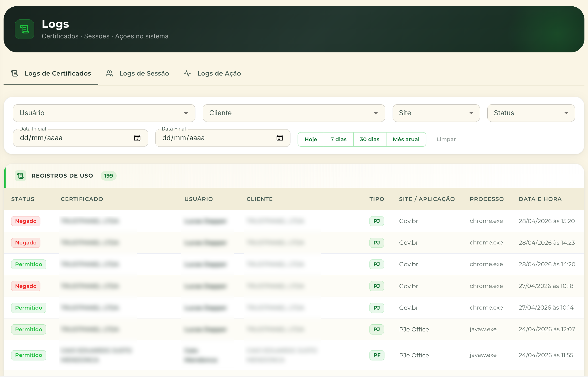Click javaw.exe in the 24/04/2026 11:55 row
This screenshot has width=588, height=378.
(483, 355)
